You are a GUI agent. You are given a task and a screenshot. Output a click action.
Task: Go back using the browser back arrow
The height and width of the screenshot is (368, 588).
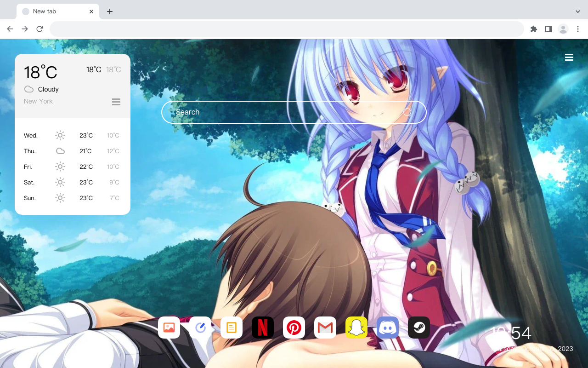click(10, 29)
